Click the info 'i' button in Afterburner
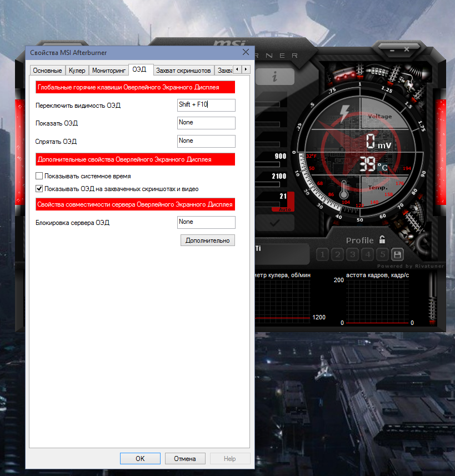Image resolution: width=455 pixels, height=476 pixels. (x=275, y=77)
